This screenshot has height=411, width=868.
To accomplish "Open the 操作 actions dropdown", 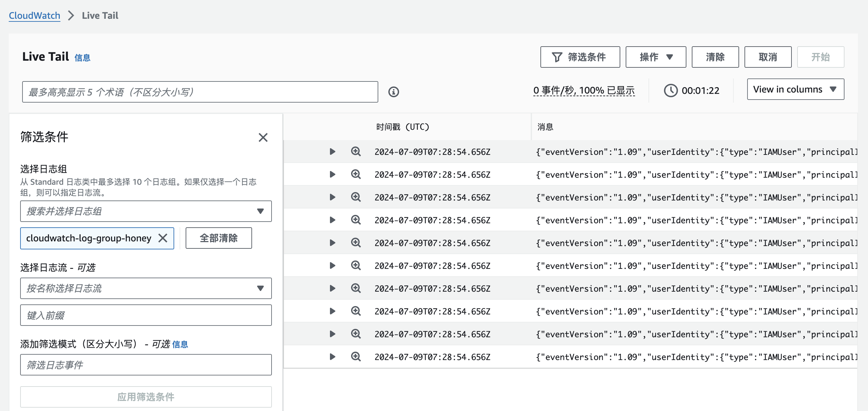I will tap(656, 57).
